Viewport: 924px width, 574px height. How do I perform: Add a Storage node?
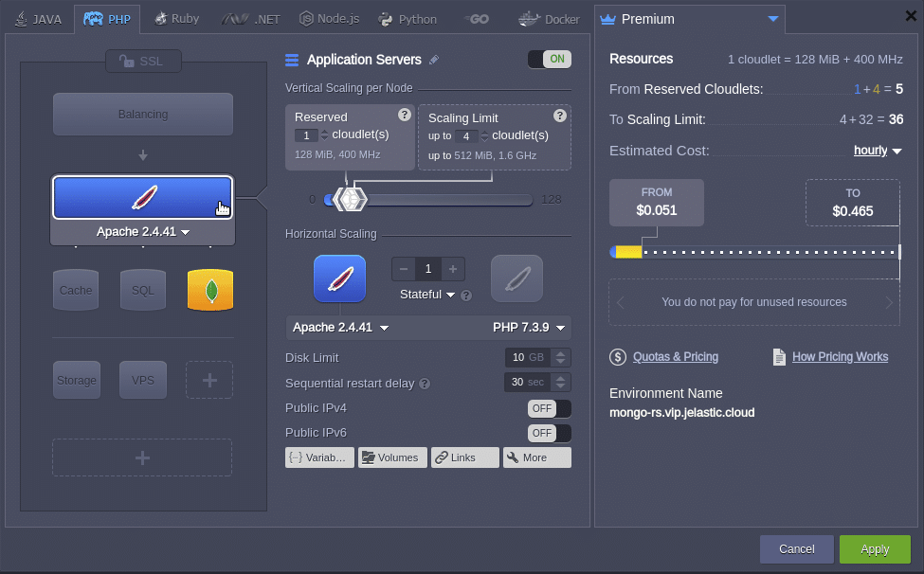[77, 381]
